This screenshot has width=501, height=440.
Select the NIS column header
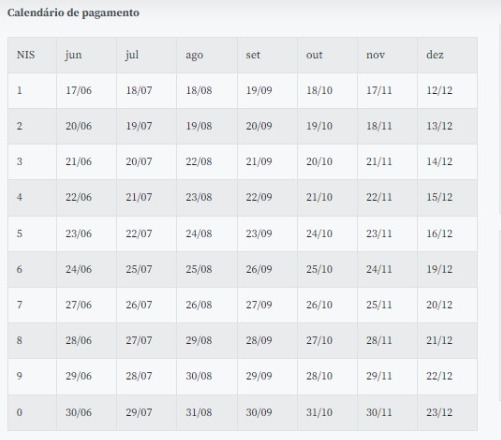(x=32, y=55)
